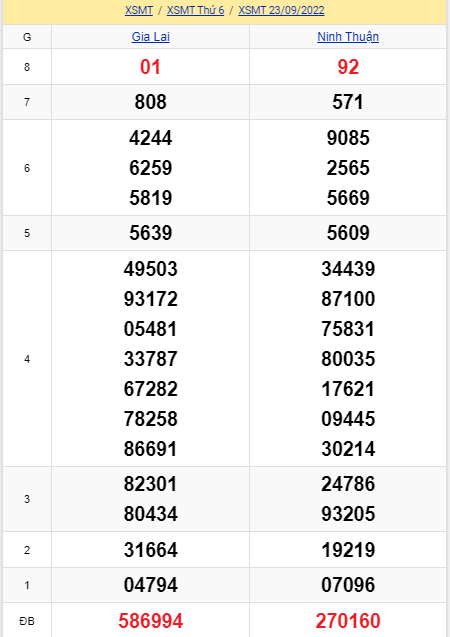Viewport: 450px width, 637px height.
Task: Open the XSMT Thứ 6 breadcrumb link
Action: click(x=195, y=10)
